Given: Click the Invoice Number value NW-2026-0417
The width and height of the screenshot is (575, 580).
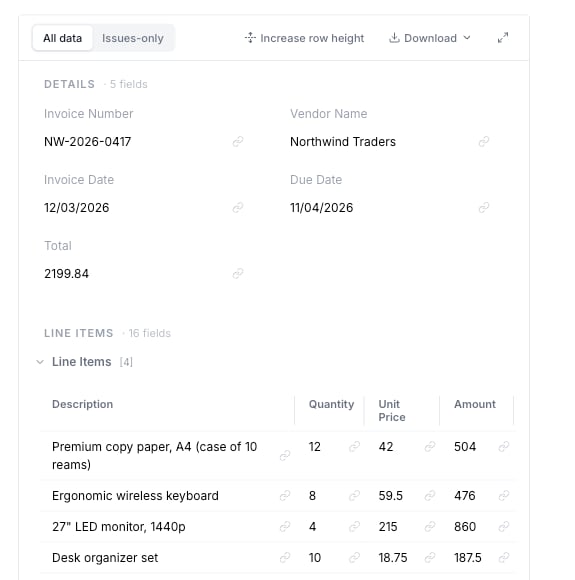Looking at the screenshot, I should (87, 142).
